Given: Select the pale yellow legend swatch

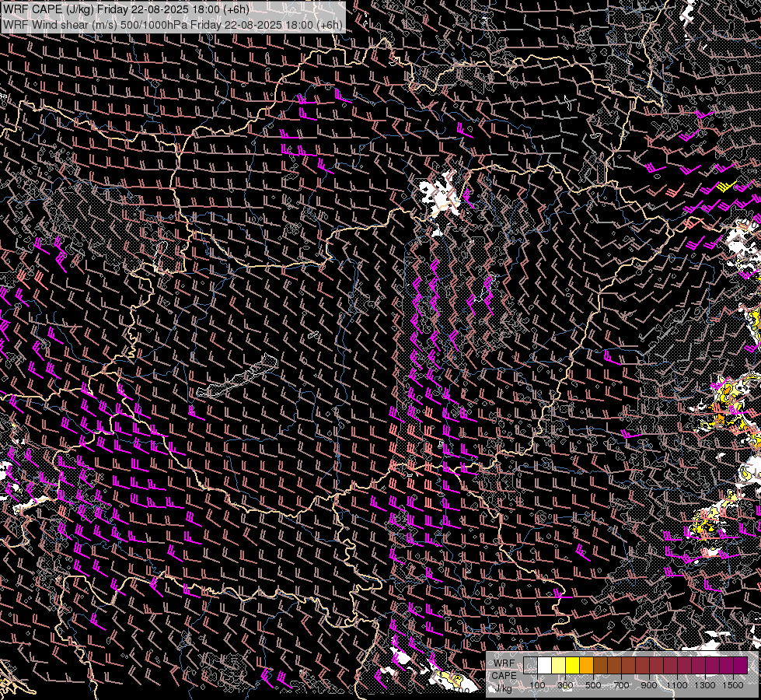Looking at the screenshot, I should 559,665.
